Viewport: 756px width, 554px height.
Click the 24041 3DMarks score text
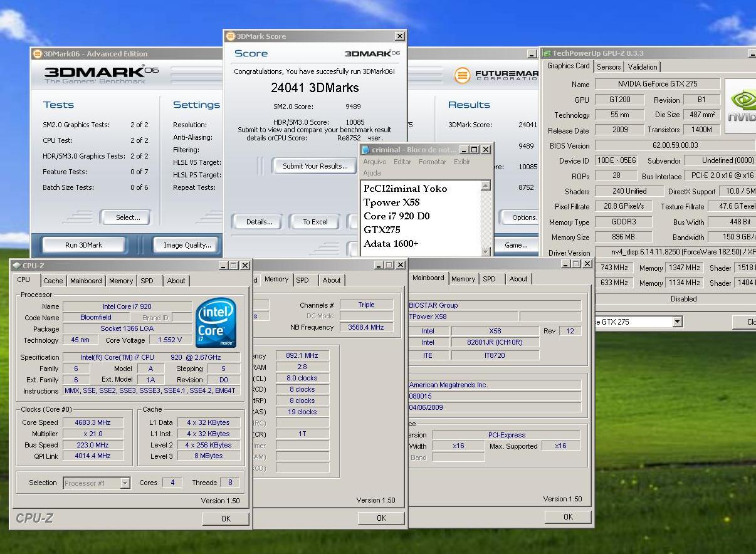click(315, 88)
